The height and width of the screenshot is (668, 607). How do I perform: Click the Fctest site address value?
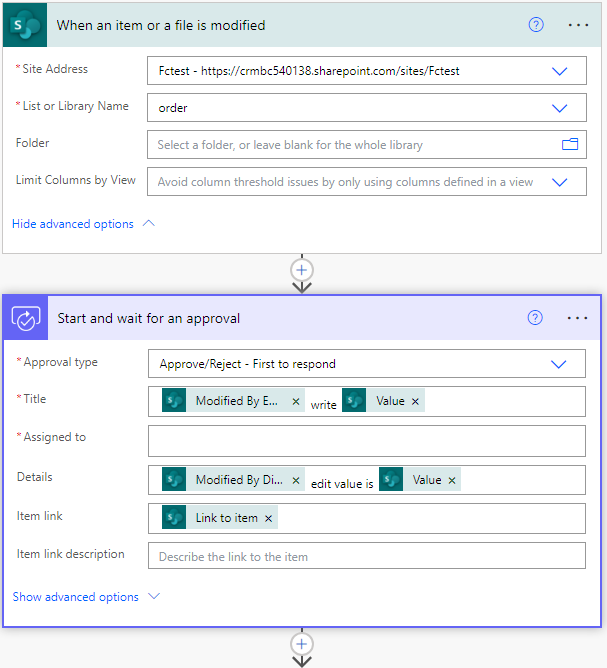(309, 71)
